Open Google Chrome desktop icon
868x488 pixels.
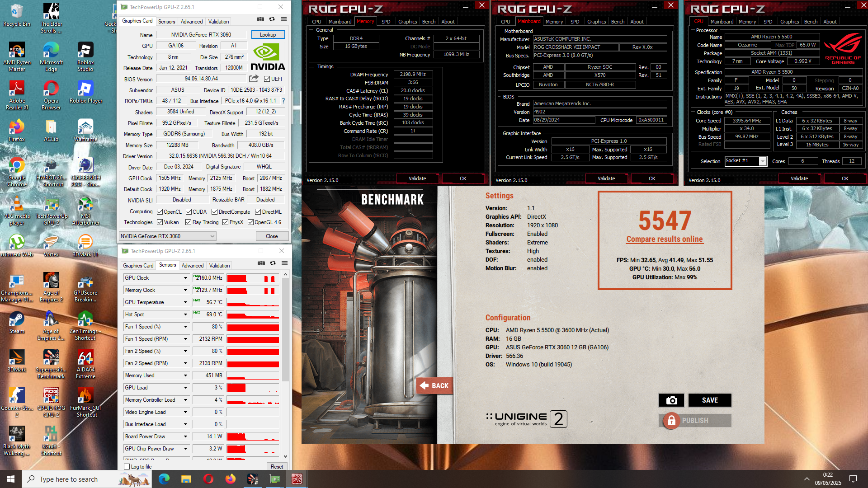pyautogui.click(x=17, y=172)
